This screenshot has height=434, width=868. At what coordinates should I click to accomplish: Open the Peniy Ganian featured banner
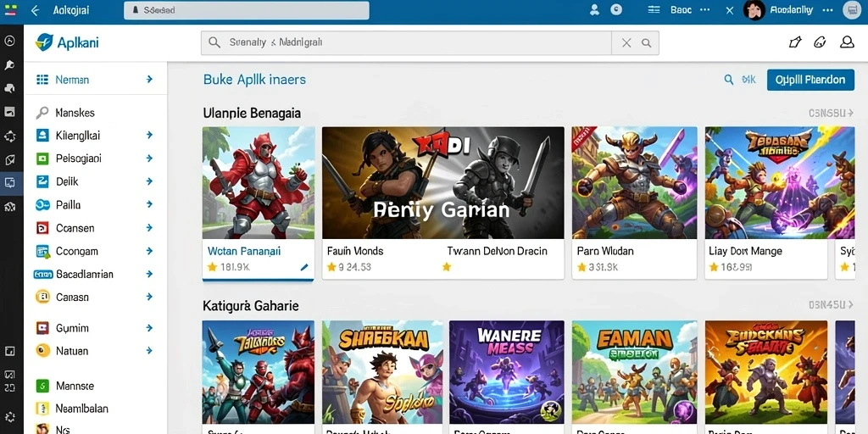[442, 183]
